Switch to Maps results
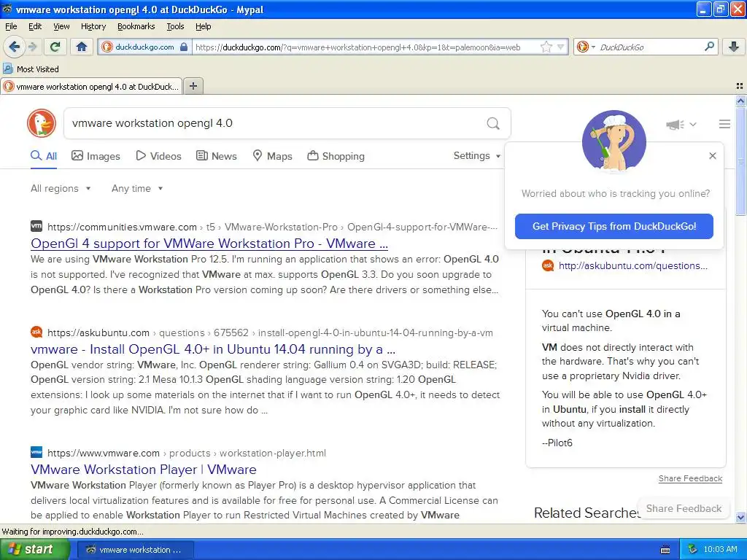Image resolution: width=747 pixels, height=560 pixels. click(273, 156)
